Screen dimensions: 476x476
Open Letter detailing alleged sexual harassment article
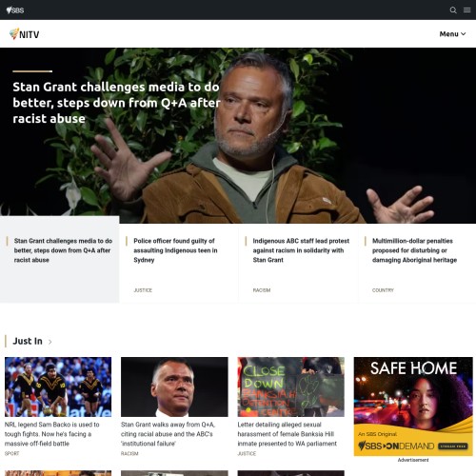pyautogui.click(x=287, y=434)
